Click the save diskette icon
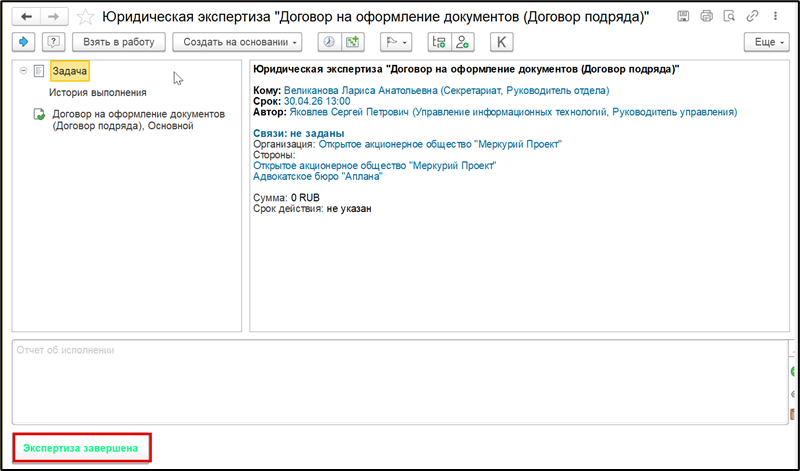 pos(683,16)
